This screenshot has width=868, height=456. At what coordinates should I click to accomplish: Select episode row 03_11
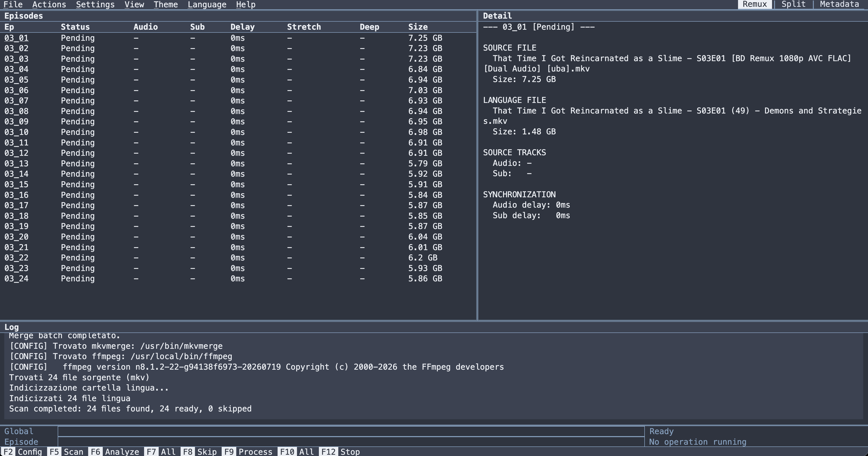238,143
